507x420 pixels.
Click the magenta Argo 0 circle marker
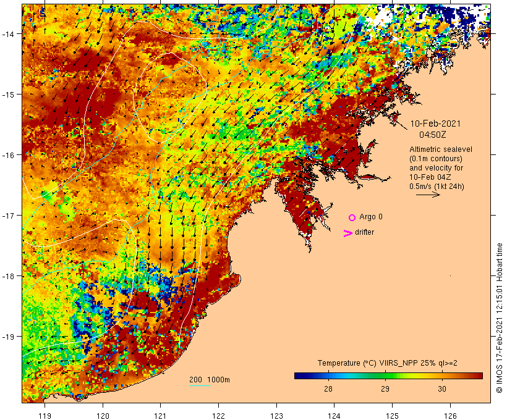352,217
